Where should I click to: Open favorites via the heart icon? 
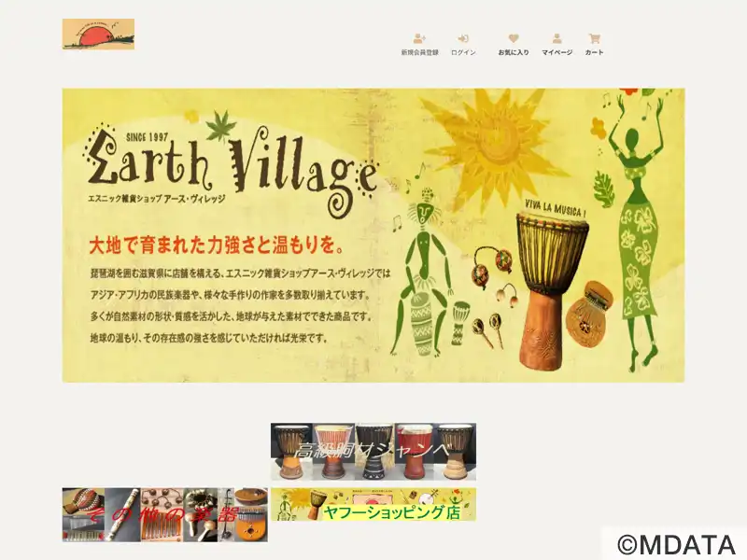pos(513,38)
